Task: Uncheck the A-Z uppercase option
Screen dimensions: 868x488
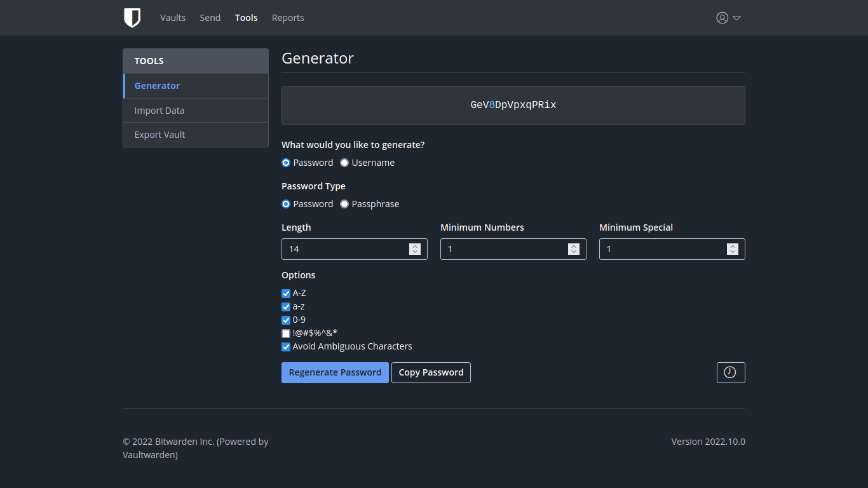Action: point(286,294)
